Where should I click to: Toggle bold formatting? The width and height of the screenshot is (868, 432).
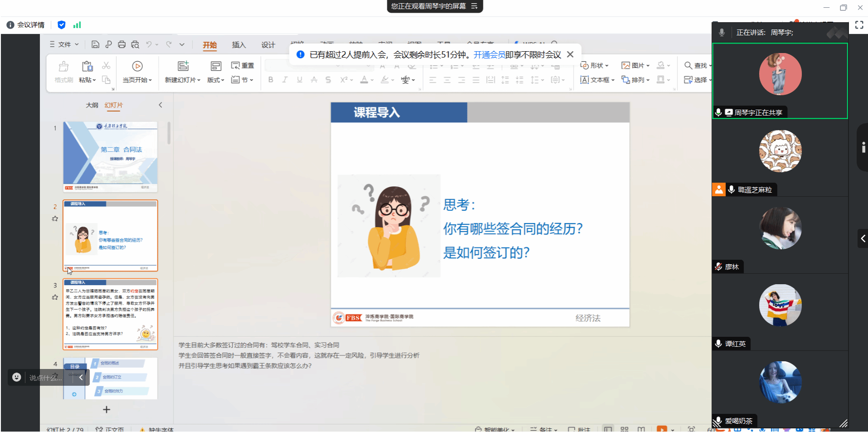271,80
